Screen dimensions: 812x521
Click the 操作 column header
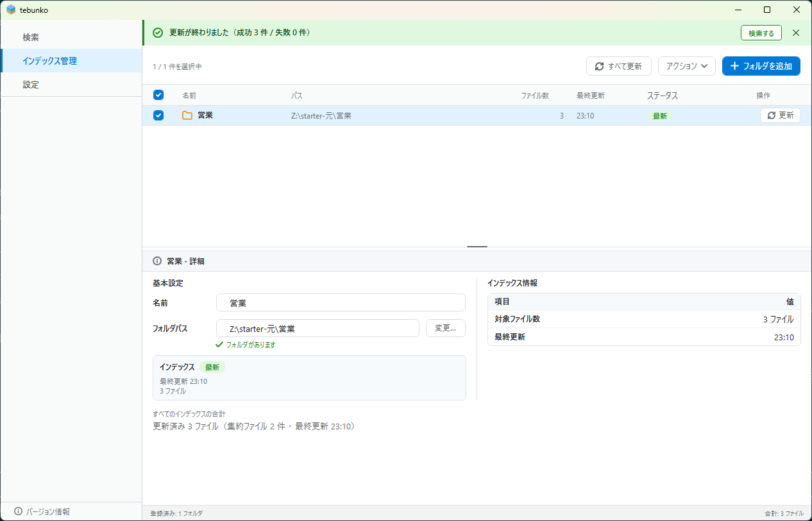click(x=763, y=95)
